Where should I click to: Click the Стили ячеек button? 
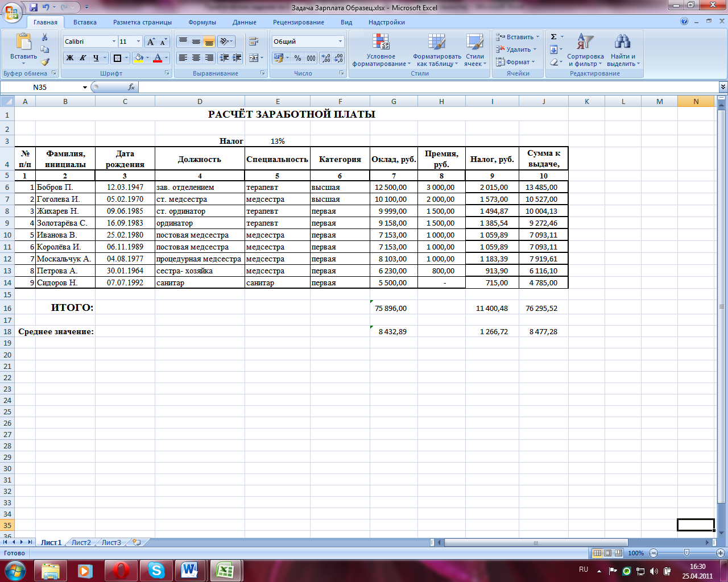tap(474, 50)
